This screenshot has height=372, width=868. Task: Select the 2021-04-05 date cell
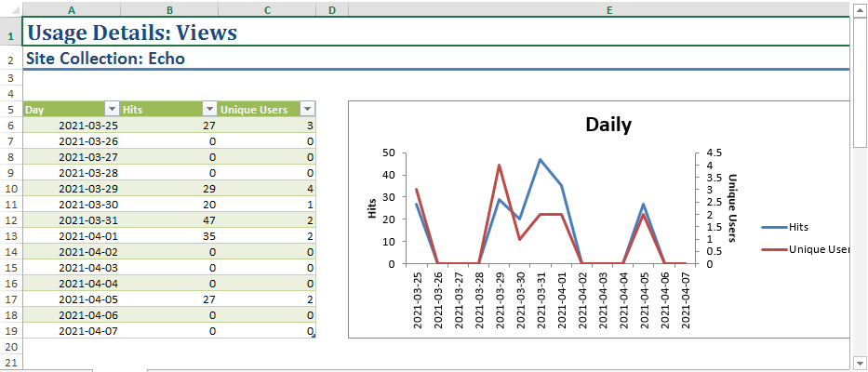pos(72,299)
